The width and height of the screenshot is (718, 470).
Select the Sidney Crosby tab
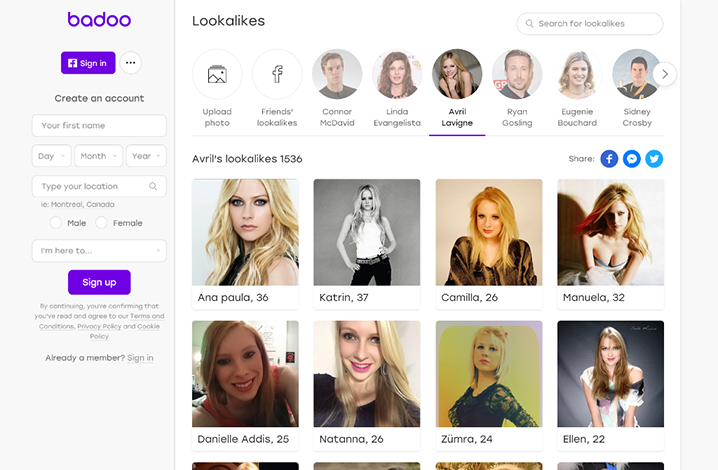point(637,89)
